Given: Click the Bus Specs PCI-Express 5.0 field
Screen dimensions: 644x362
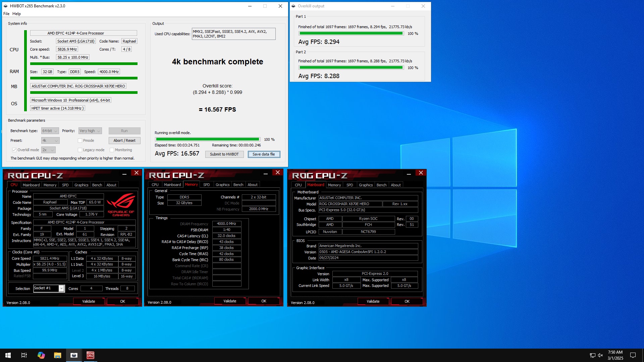Looking at the screenshot, I should [368, 210].
